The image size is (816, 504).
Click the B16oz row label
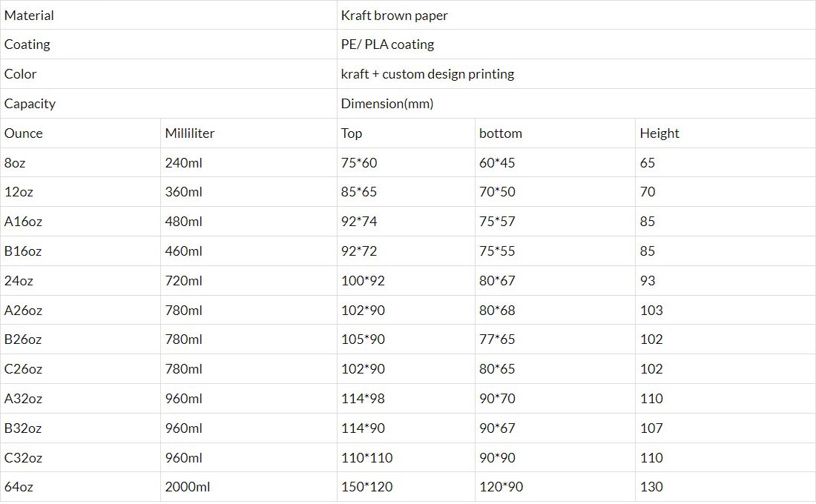(x=23, y=251)
